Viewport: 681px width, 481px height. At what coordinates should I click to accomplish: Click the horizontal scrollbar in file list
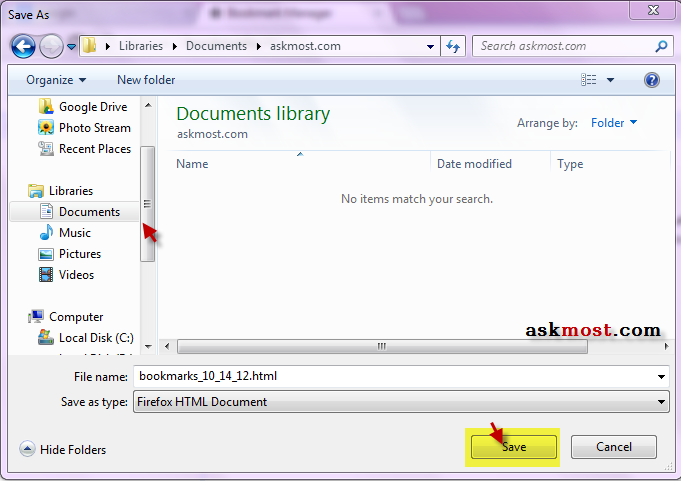click(x=380, y=347)
